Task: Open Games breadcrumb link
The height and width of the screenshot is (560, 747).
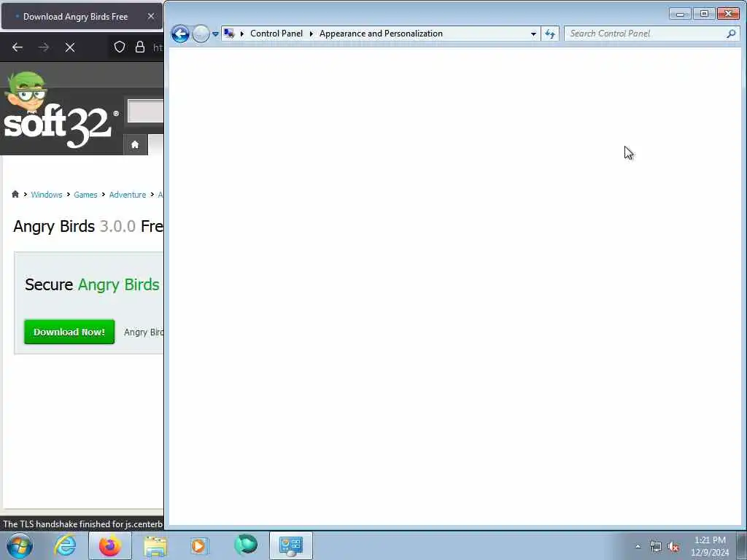Action: [x=85, y=195]
